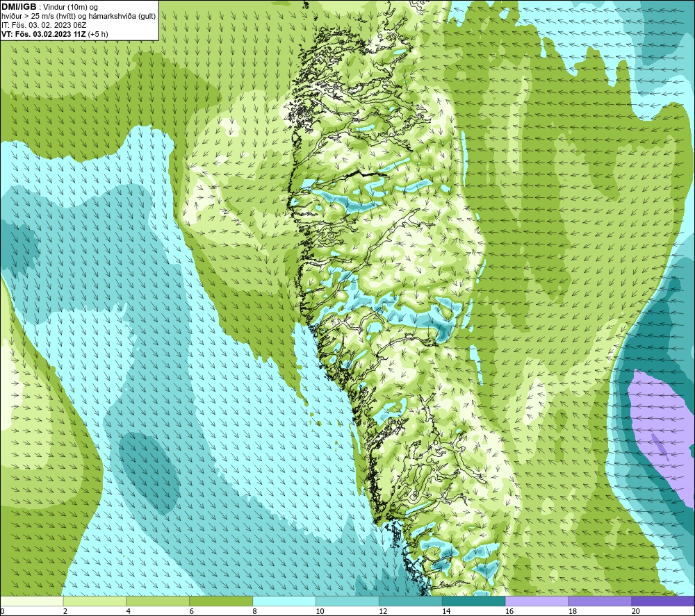Click the above 20 m/s dark purple swatch
This screenshot has height=616, width=695.
(x=662, y=601)
